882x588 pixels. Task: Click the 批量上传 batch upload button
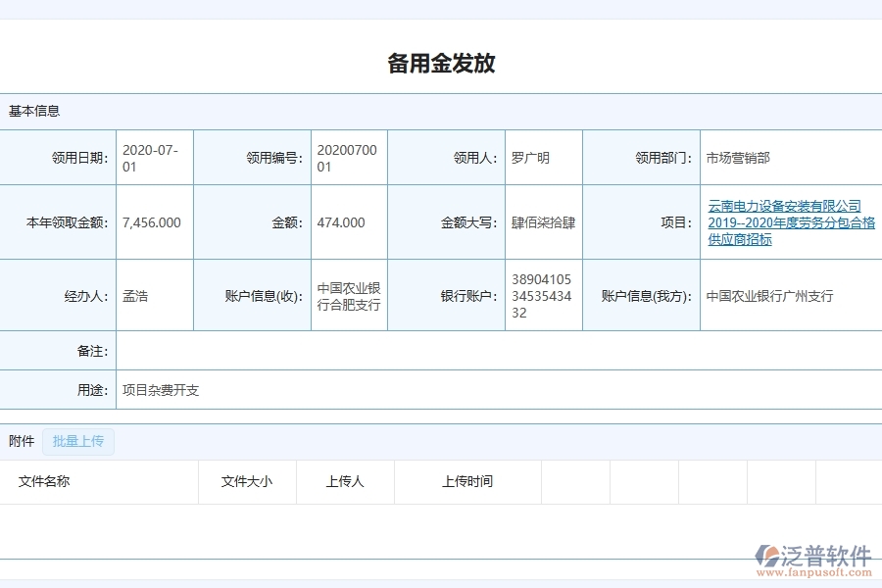(x=78, y=441)
